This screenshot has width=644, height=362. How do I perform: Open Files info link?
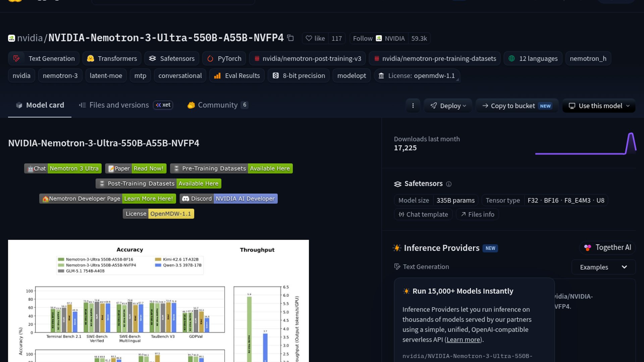point(477,215)
